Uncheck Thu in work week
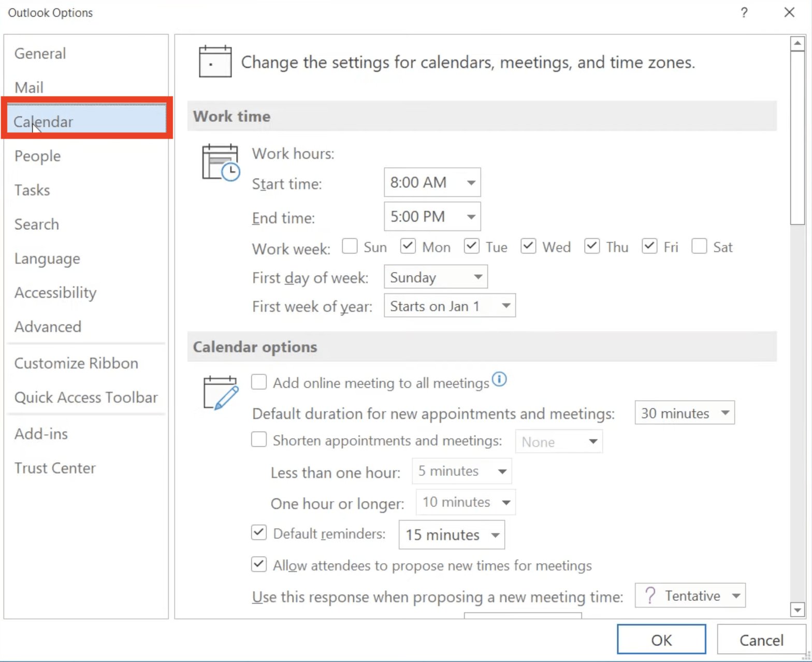 592,246
